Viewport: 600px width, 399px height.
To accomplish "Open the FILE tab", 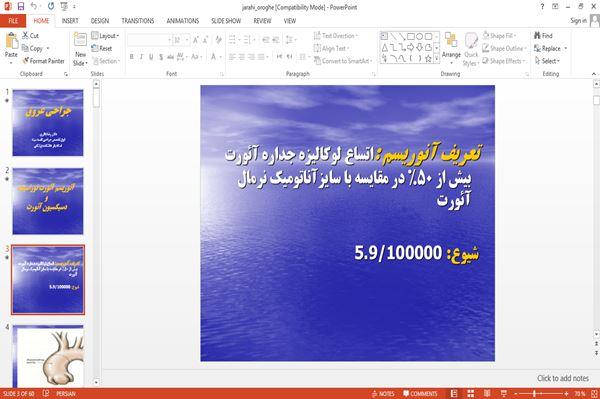I will pos(13,21).
